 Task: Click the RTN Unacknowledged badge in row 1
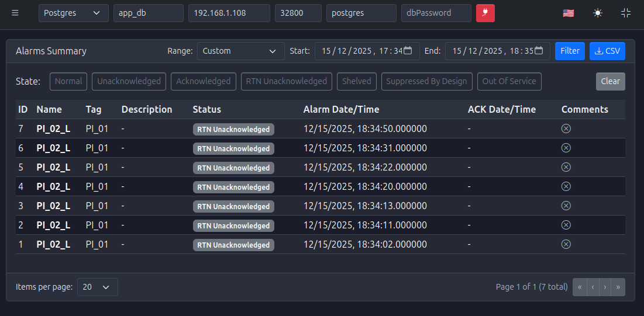click(x=234, y=245)
